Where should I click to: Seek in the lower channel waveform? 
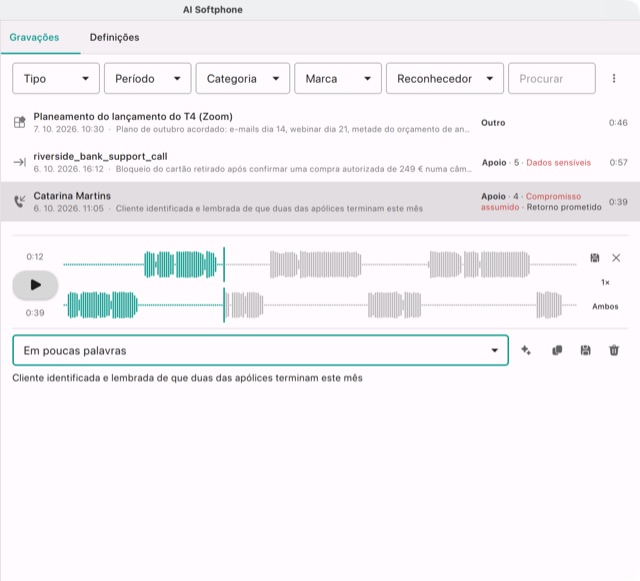[x=320, y=305]
